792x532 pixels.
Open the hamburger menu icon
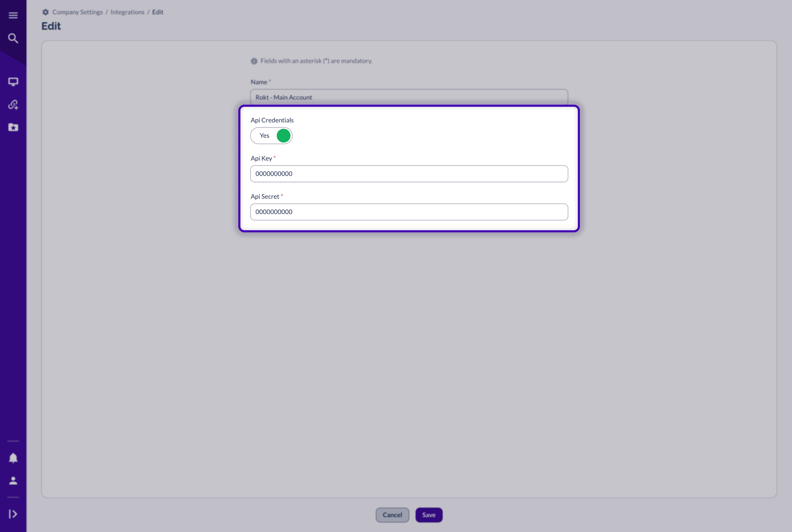(x=13, y=15)
